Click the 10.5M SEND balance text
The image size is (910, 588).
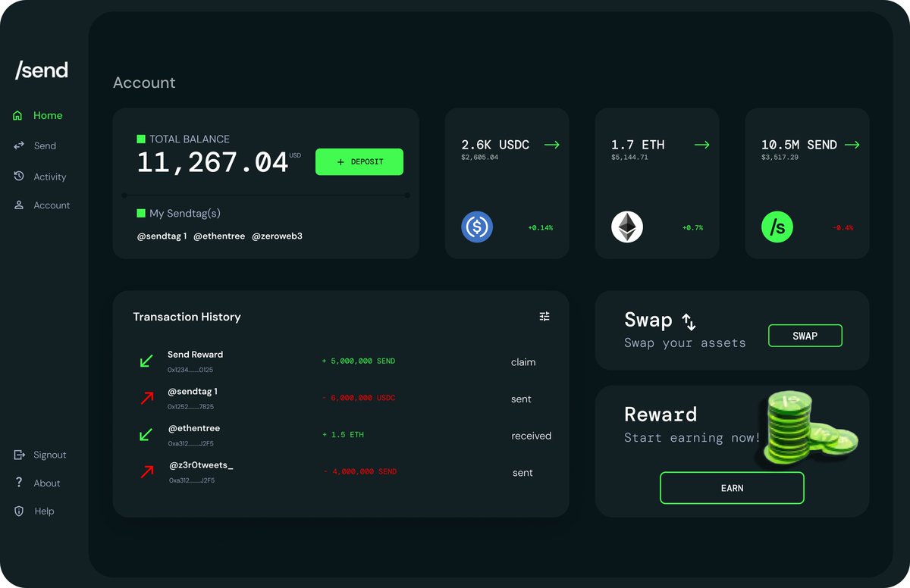click(799, 145)
